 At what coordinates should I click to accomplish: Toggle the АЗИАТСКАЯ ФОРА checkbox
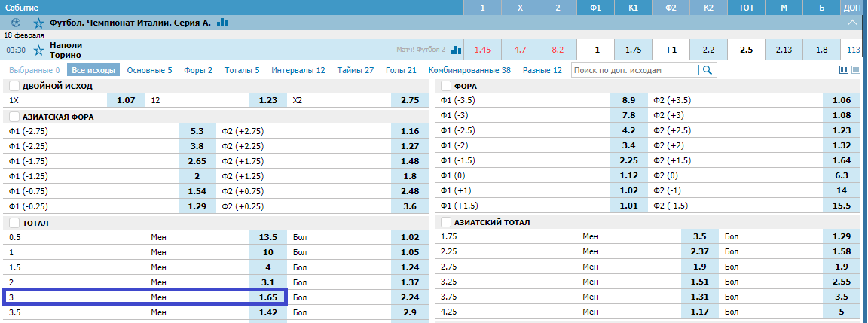pos(14,117)
